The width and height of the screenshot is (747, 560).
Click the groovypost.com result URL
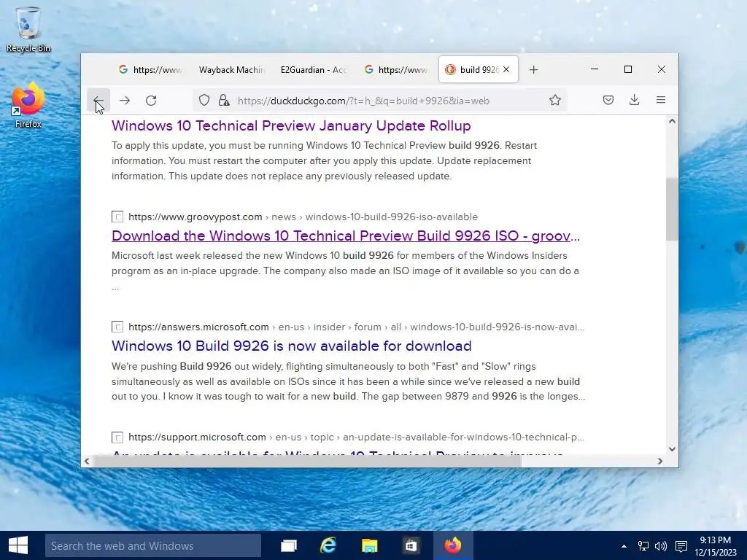pos(303,217)
